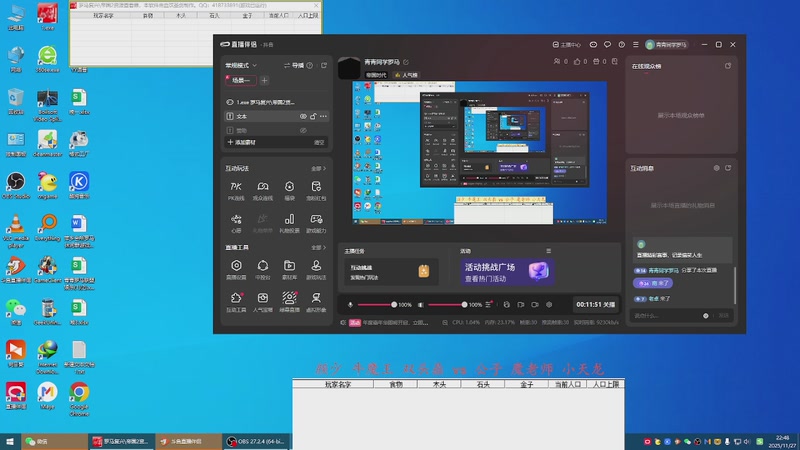Click the camera icon in the control bar
The width and height of the screenshot is (800, 450).
click(x=535, y=305)
